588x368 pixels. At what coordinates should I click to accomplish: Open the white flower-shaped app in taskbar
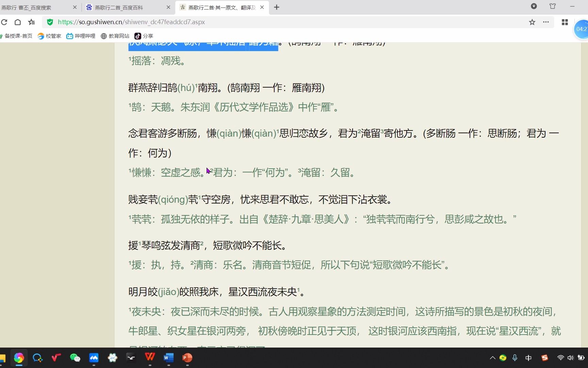[112, 358]
